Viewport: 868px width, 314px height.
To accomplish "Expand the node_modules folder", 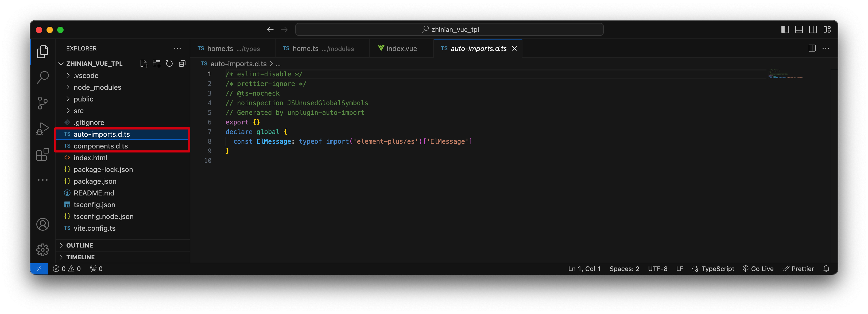I will 123,87.
